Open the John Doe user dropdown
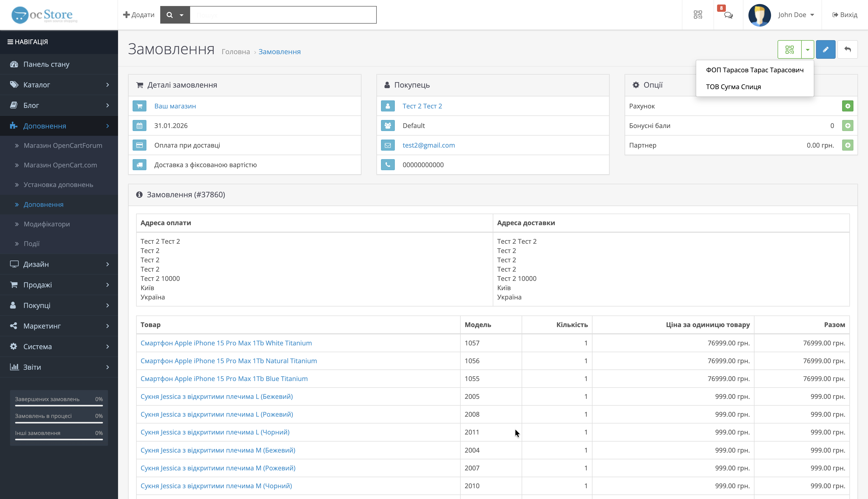Image resolution: width=868 pixels, height=499 pixels. 795,15
